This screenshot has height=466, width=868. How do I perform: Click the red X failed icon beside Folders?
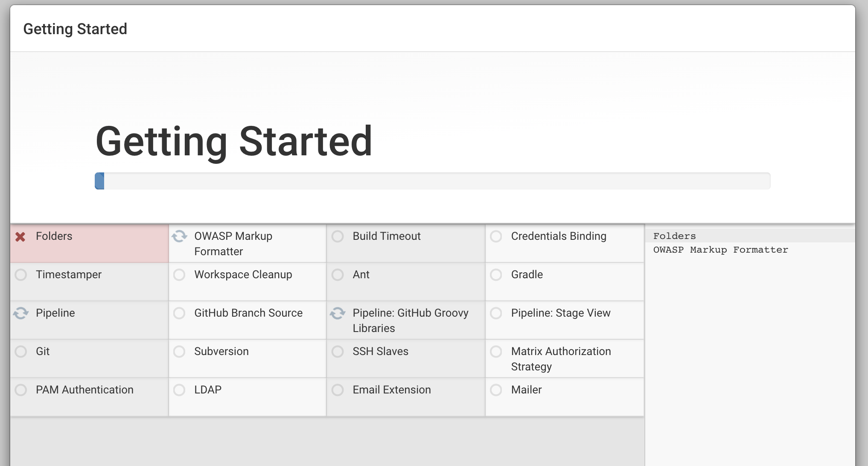[x=20, y=237]
